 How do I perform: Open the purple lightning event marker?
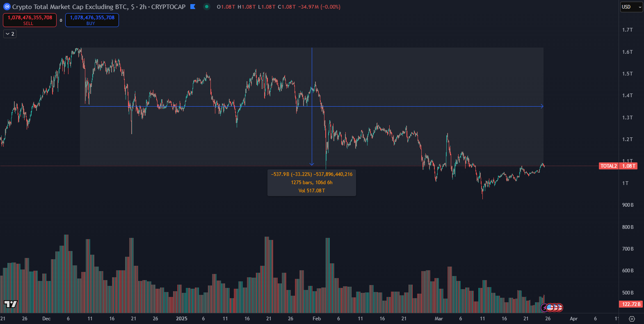tap(544, 307)
